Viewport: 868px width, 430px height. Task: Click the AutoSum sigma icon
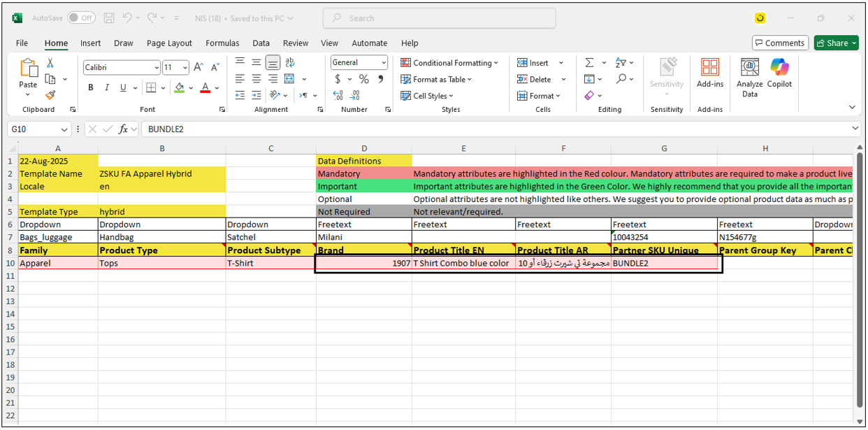click(x=589, y=62)
